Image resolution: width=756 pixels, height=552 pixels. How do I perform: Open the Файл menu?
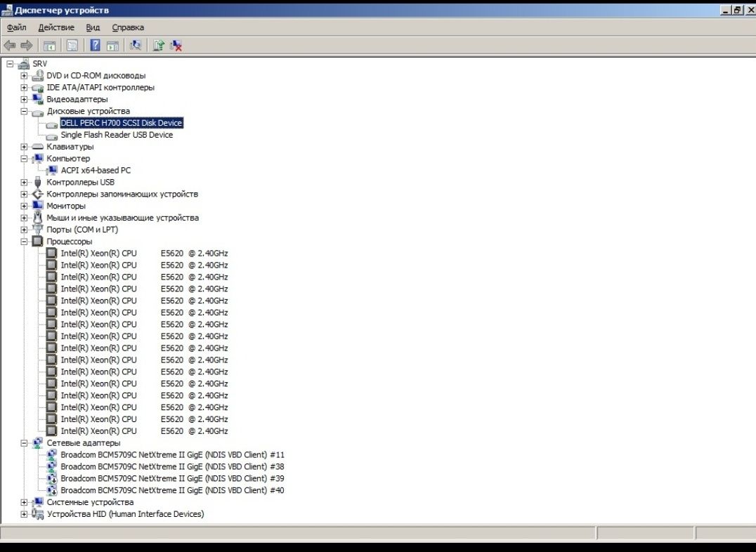point(16,27)
